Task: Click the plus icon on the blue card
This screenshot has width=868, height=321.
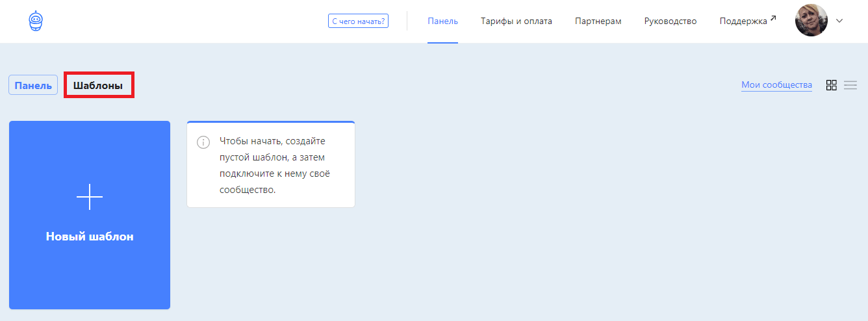Action: tap(90, 197)
